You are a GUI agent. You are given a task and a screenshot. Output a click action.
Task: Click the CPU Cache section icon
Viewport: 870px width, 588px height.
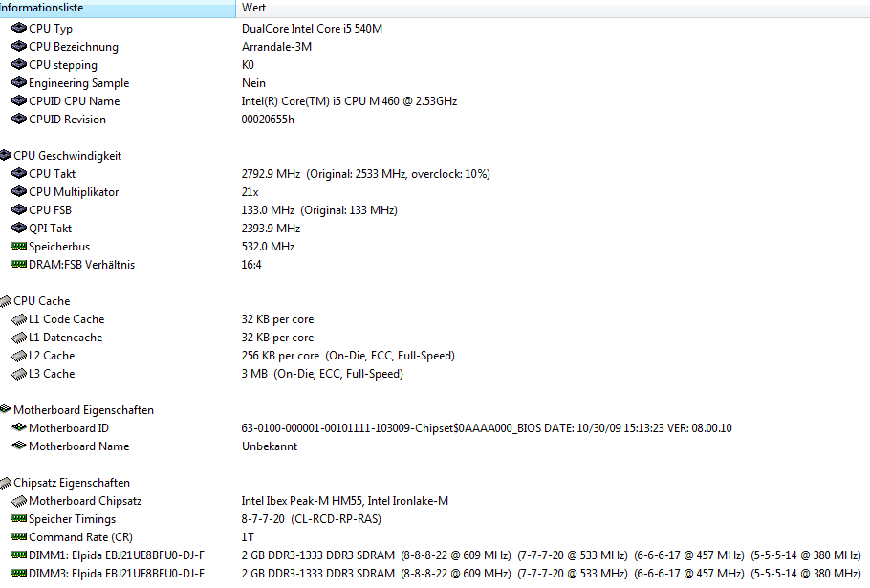[x=6, y=300]
